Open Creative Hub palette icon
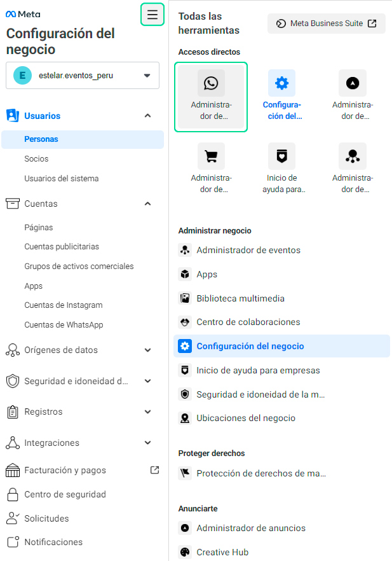The width and height of the screenshot is (392, 561). 185,552
